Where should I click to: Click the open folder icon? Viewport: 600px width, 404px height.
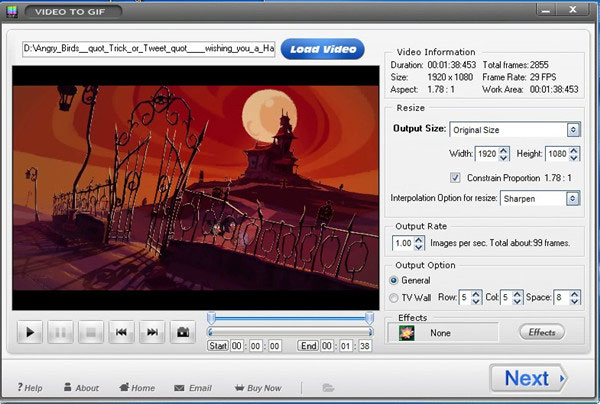point(328,388)
